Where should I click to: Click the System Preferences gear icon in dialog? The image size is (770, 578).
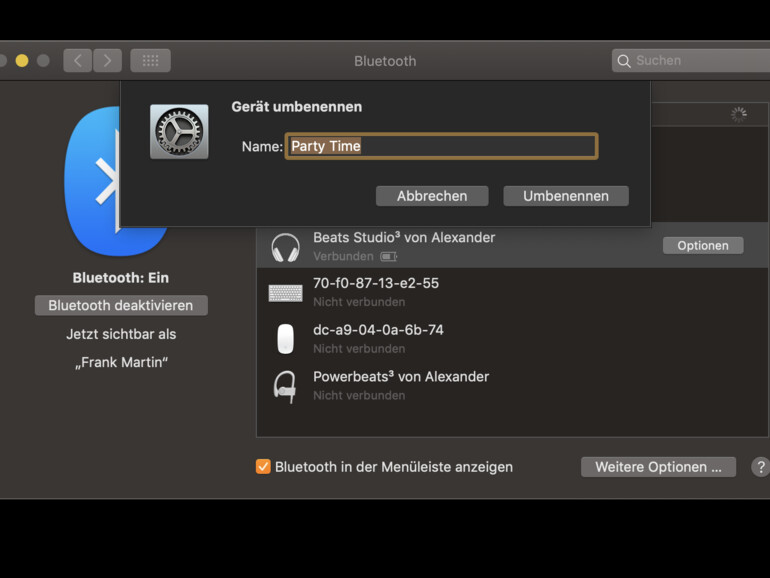(179, 131)
